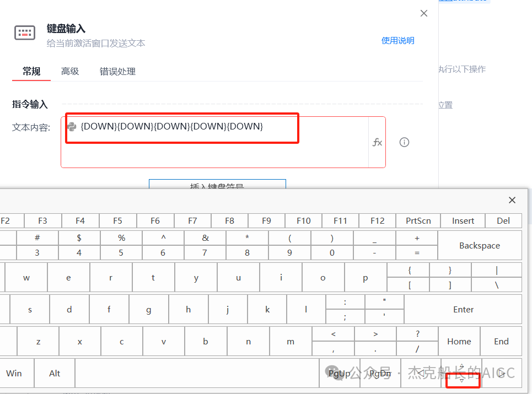Click the greater-than sign key
This screenshot has height=394, width=532.
click(375, 334)
